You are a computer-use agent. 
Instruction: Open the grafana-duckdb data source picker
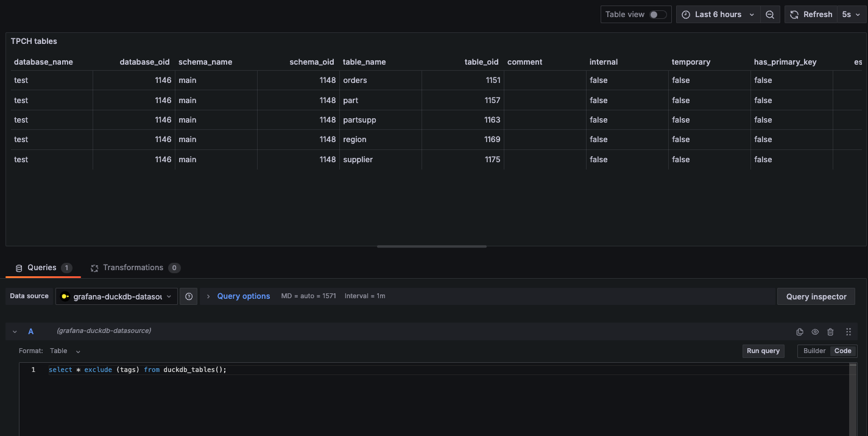[x=116, y=296]
